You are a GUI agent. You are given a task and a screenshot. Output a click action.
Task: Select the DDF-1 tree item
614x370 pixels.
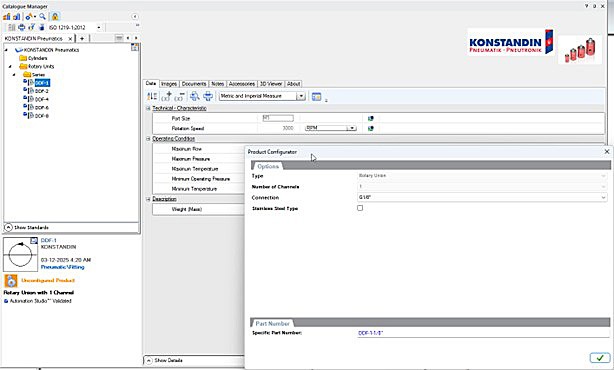coord(42,83)
